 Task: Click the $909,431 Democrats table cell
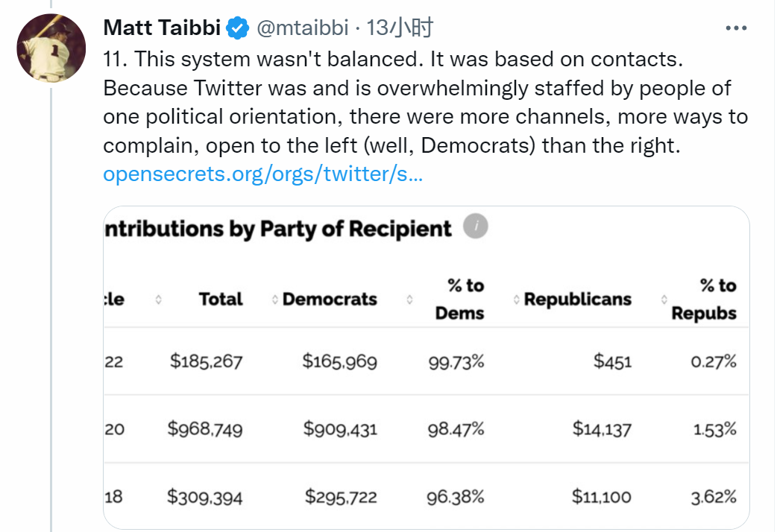pos(340,429)
